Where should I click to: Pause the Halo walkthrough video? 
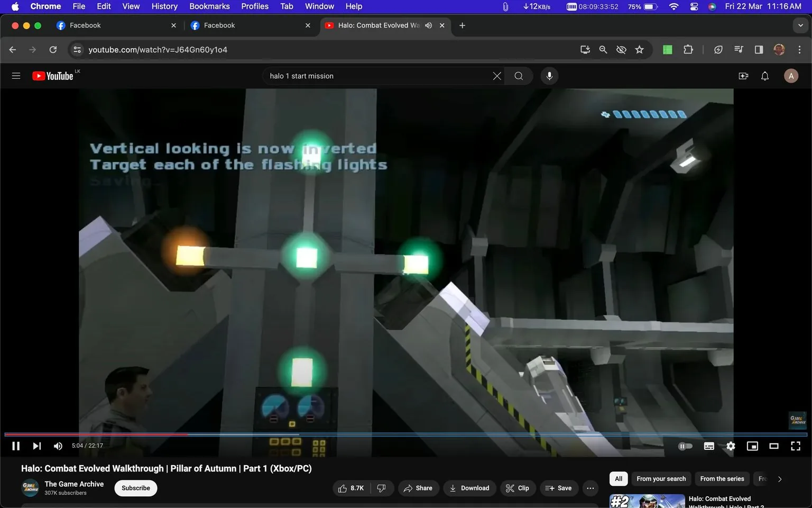coord(15,446)
